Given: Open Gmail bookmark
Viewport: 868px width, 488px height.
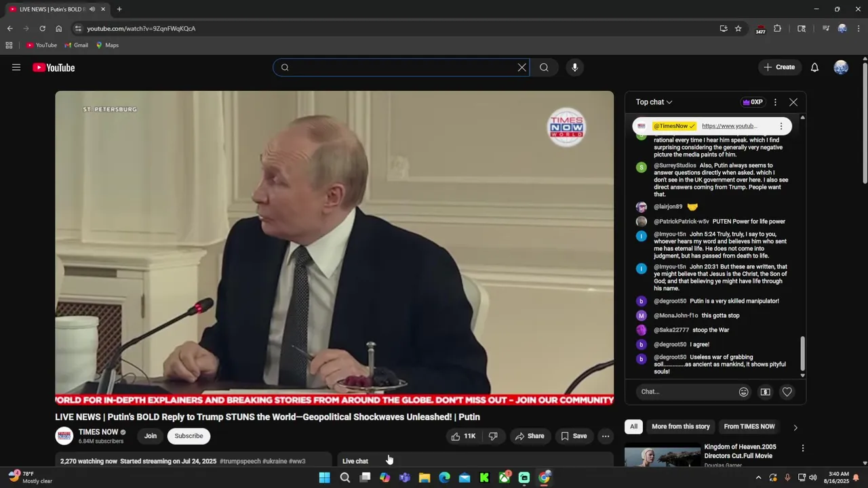Looking at the screenshot, I should coord(77,45).
